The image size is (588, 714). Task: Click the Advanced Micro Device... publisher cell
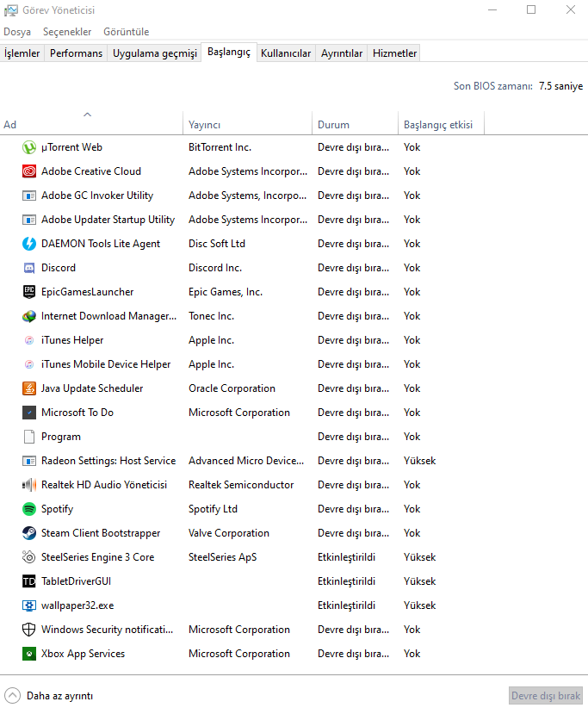click(246, 461)
